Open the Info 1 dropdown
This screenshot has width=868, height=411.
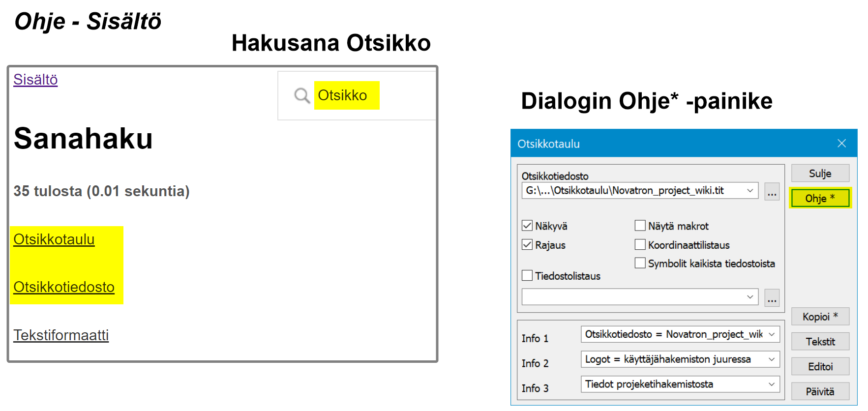point(771,334)
